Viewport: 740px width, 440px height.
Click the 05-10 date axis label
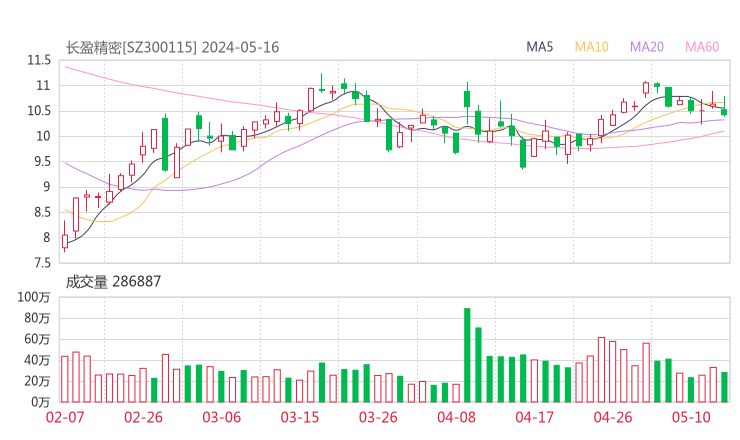coord(691,417)
